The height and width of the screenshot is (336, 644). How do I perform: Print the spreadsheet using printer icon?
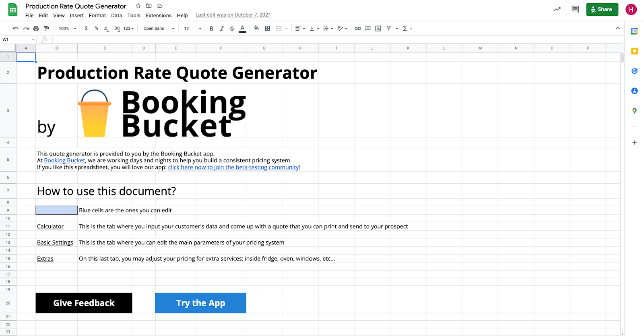point(36,29)
